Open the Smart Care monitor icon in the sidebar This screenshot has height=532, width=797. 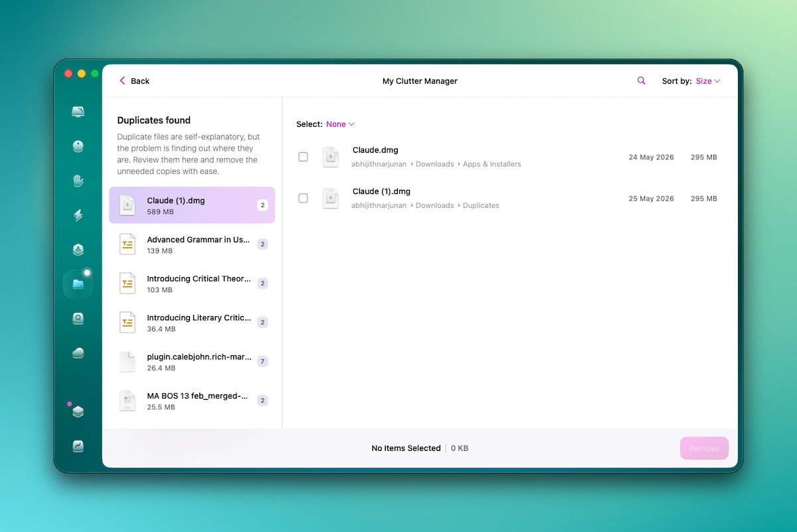click(78, 112)
